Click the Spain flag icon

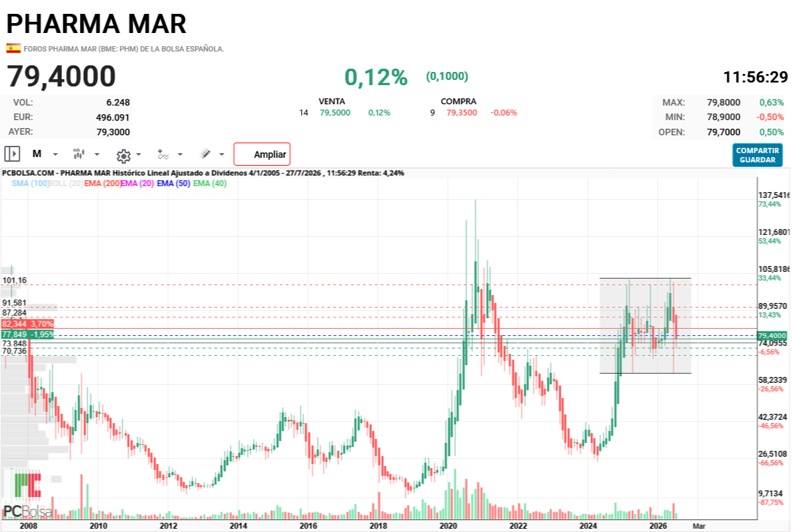tap(13, 48)
